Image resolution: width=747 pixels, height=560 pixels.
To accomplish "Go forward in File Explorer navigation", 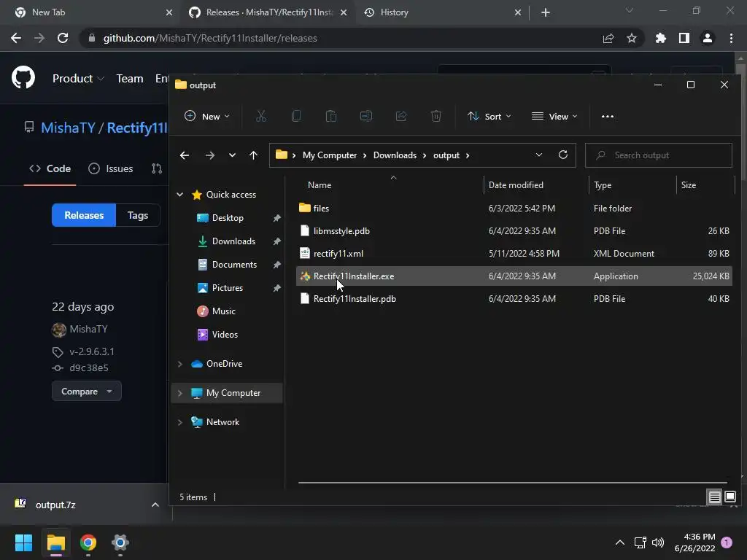I will point(209,155).
